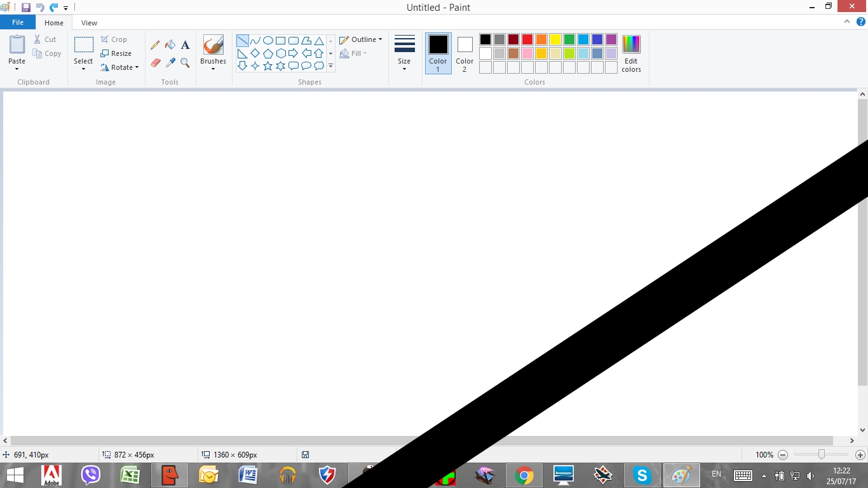868x488 pixels.
Task: Select the Pencil tool
Action: 155,45
